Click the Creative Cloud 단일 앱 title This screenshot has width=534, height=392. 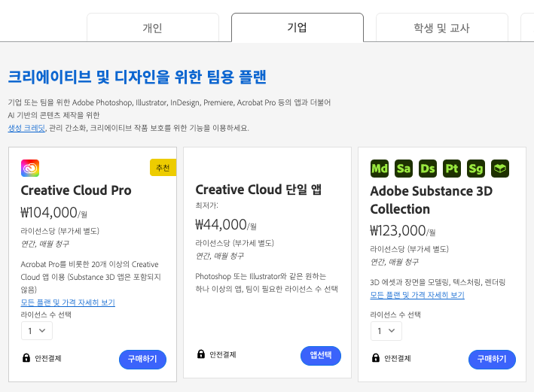pyautogui.click(x=258, y=190)
